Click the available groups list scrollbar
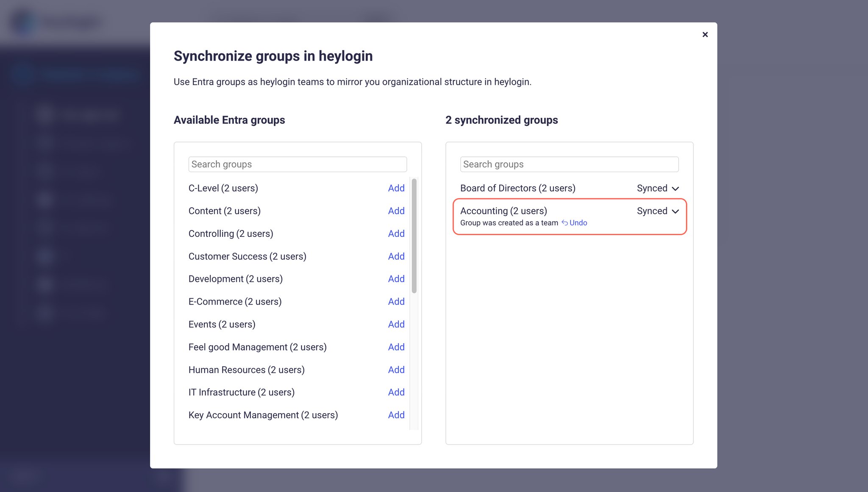This screenshot has height=492, width=868. coord(414,236)
